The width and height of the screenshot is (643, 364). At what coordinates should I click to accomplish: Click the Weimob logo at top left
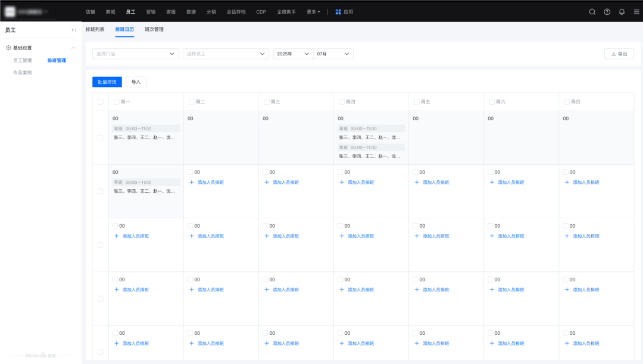coord(10,11)
